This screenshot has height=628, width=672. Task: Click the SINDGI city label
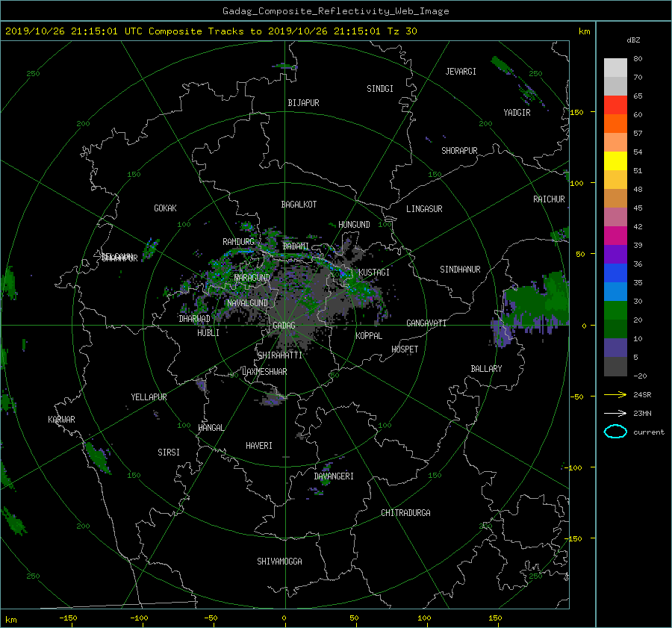point(380,89)
